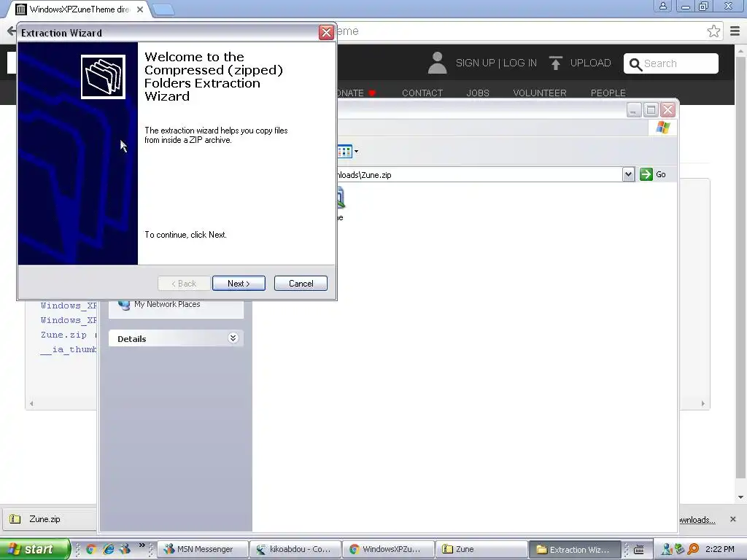Viewport: 747px width, 560px height.
Task: Launch Internet Explorer from Quick Launch
Action: (109, 549)
